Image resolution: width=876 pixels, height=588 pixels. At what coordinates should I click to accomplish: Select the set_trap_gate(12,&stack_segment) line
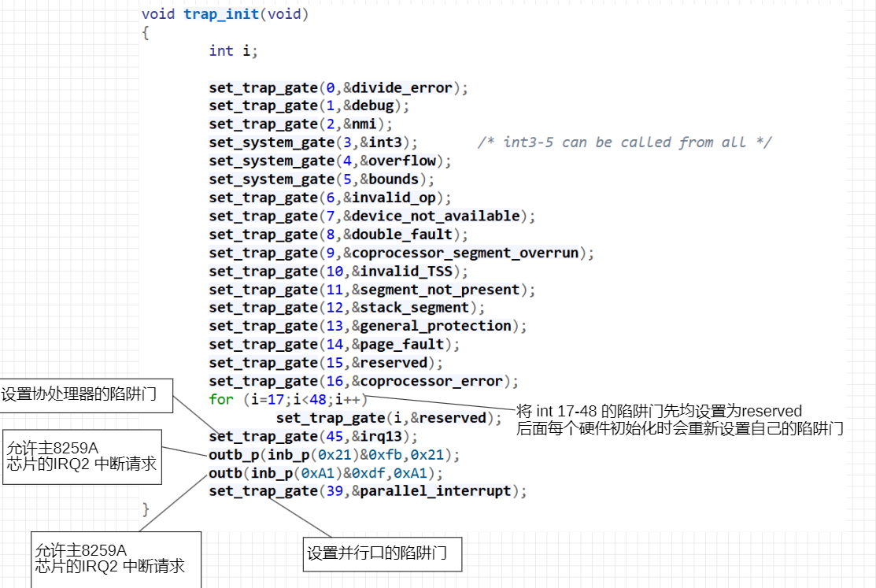(346, 308)
